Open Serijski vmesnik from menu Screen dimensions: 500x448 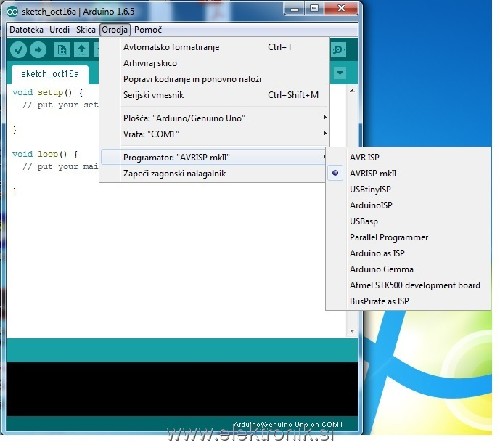(214, 95)
